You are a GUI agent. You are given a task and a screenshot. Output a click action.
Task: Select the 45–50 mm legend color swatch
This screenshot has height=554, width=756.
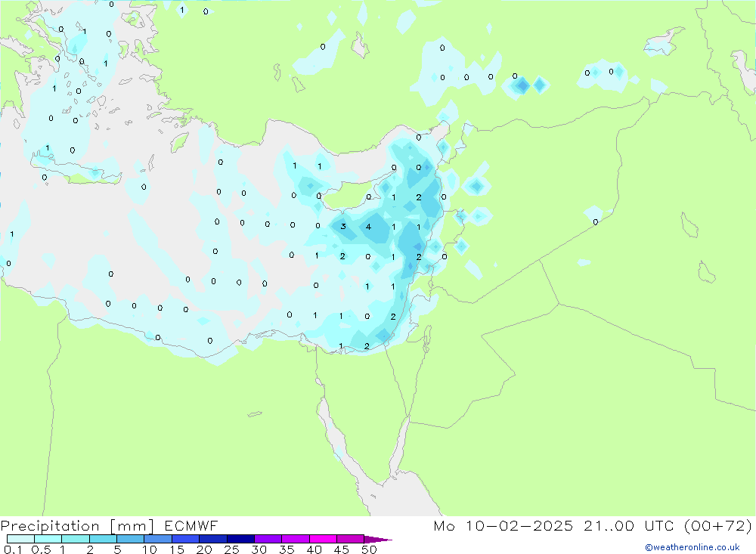pyautogui.click(x=351, y=539)
